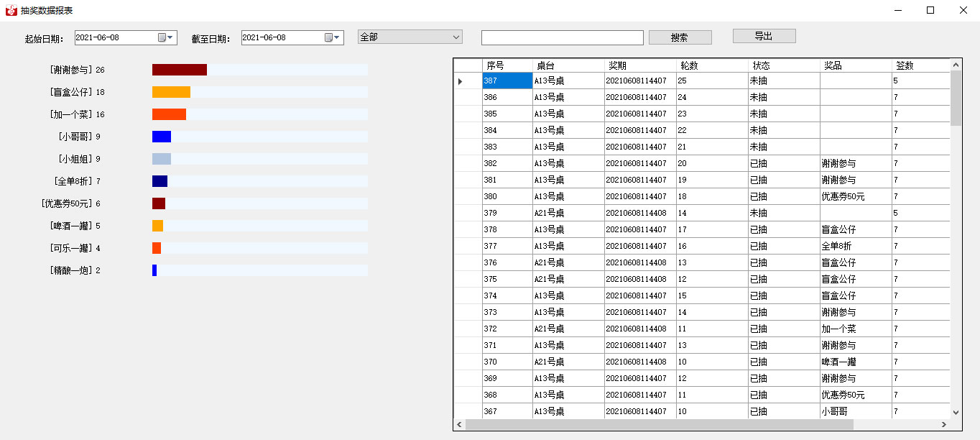
Task: Select the cell with 序号 379
Action: (507, 213)
